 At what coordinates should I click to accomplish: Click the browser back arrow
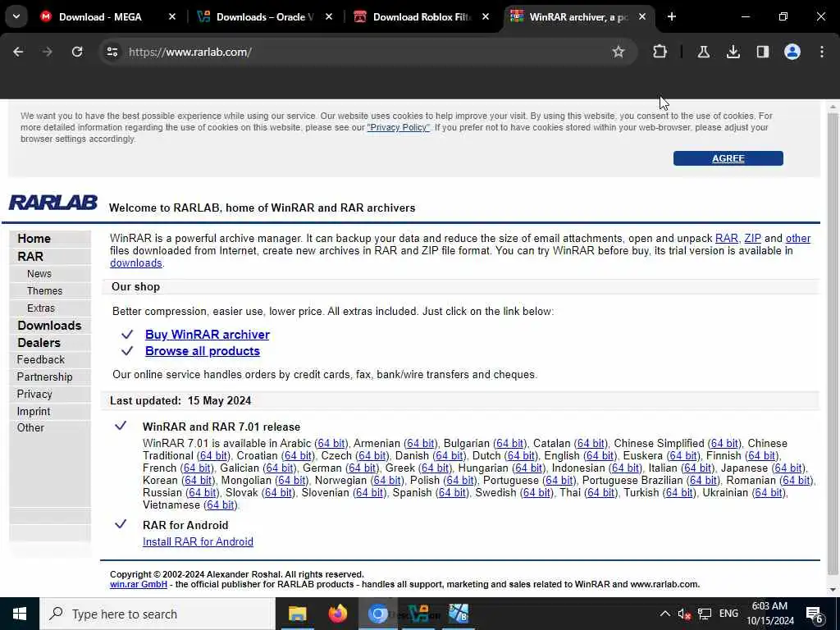click(x=18, y=52)
